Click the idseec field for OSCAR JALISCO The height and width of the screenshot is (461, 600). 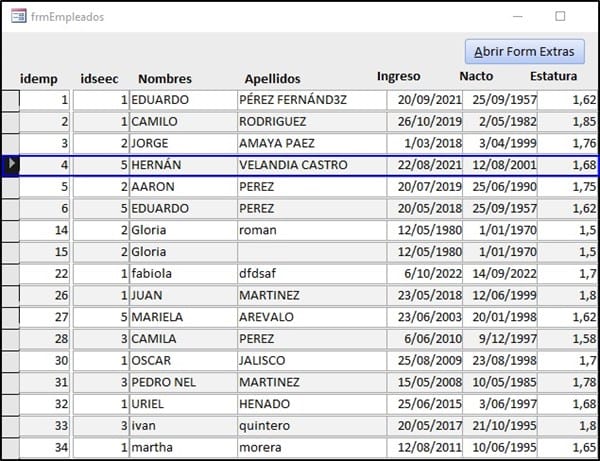[x=100, y=359]
